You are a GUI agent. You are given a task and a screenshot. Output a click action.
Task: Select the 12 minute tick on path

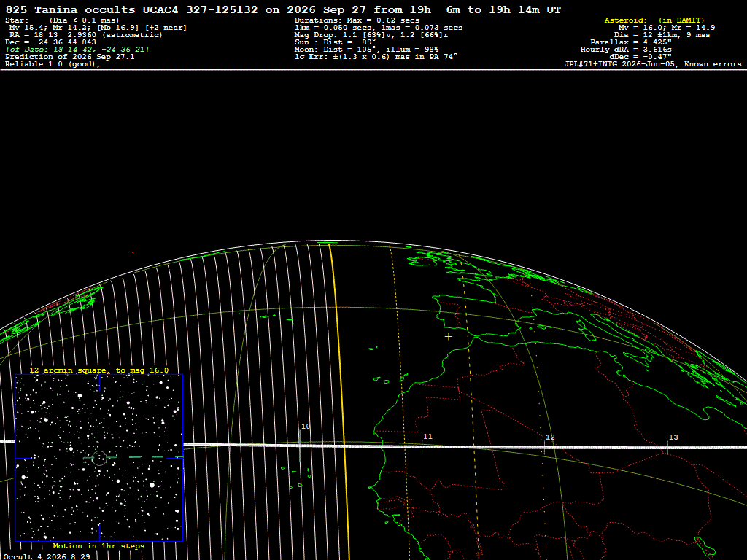point(544,447)
